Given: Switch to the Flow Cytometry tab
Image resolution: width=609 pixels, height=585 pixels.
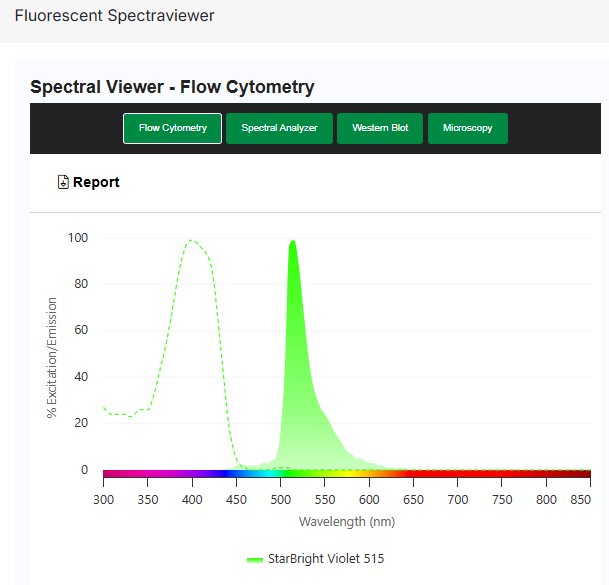Looking at the screenshot, I should coord(172,128).
